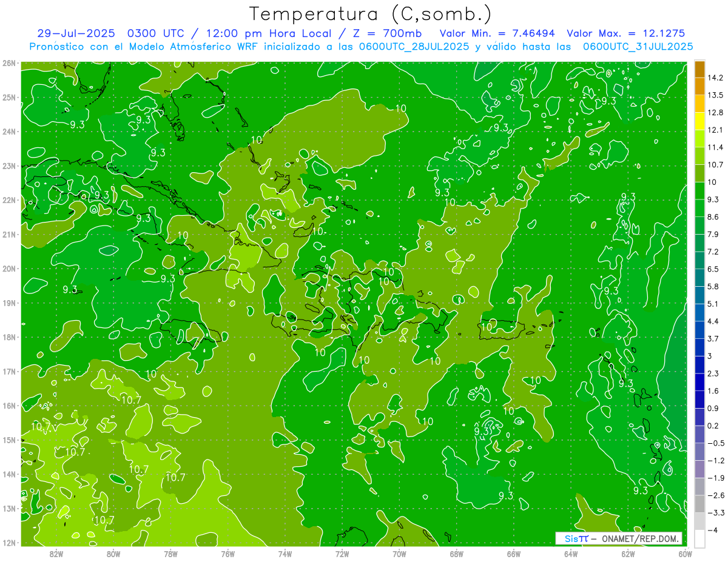This screenshot has height=562, width=728.
Task: Click the 60W longitude axis label
Action: (686, 554)
